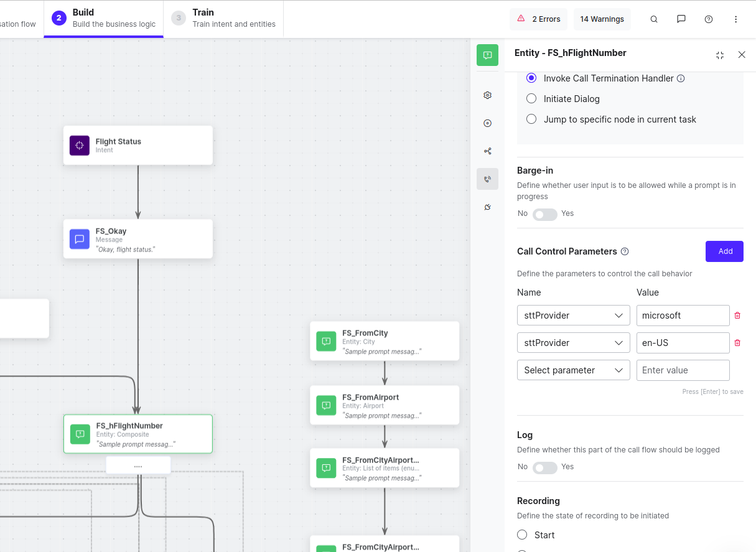Go to the Build step tab

103,19
